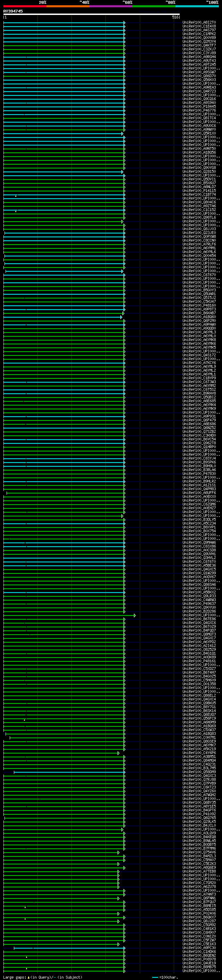Select hit UniRef100_A9SGW7
The height and width of the screenshot is (980, 222).
[x=199, y=72]
